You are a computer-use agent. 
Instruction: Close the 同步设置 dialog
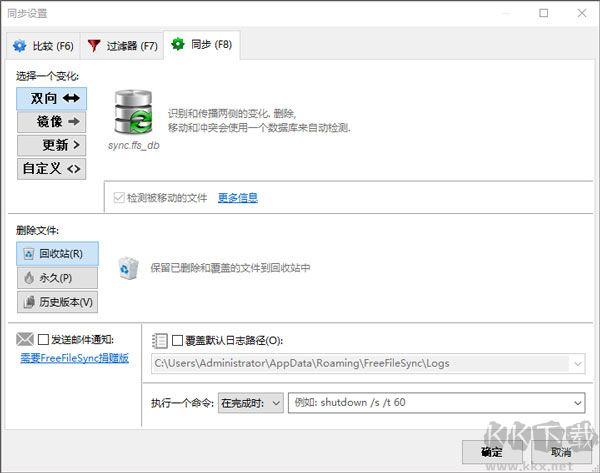[582, 13]
